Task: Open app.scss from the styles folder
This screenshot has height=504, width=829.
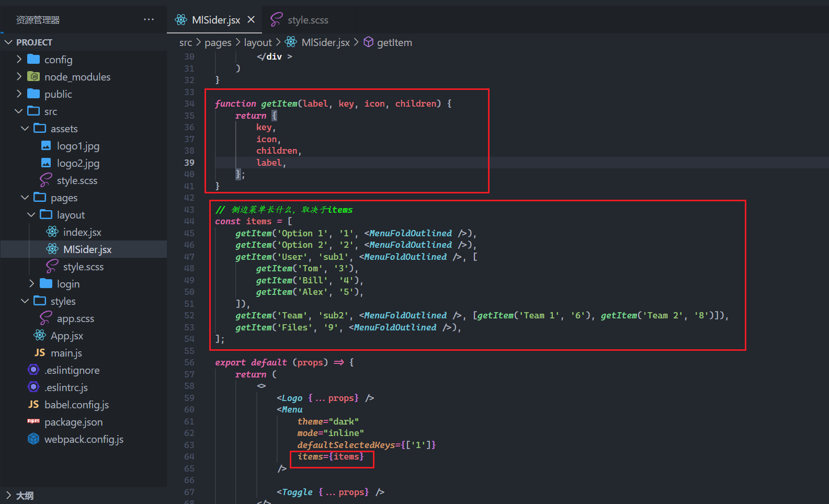Action: (x=75, y=318)
